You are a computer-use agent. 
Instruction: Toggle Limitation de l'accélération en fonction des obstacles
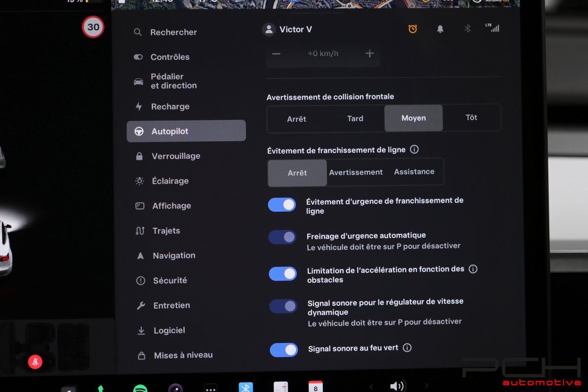(x=283, y=274)
